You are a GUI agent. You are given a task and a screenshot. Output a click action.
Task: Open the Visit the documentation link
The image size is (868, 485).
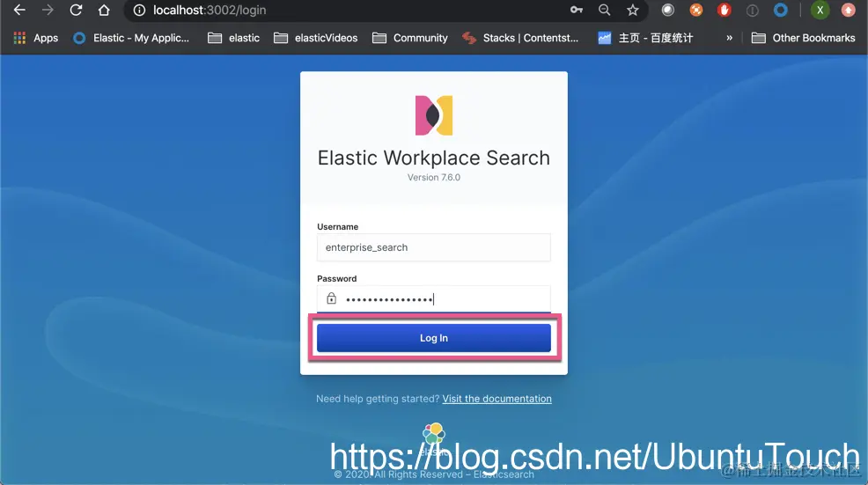point(497,399)
